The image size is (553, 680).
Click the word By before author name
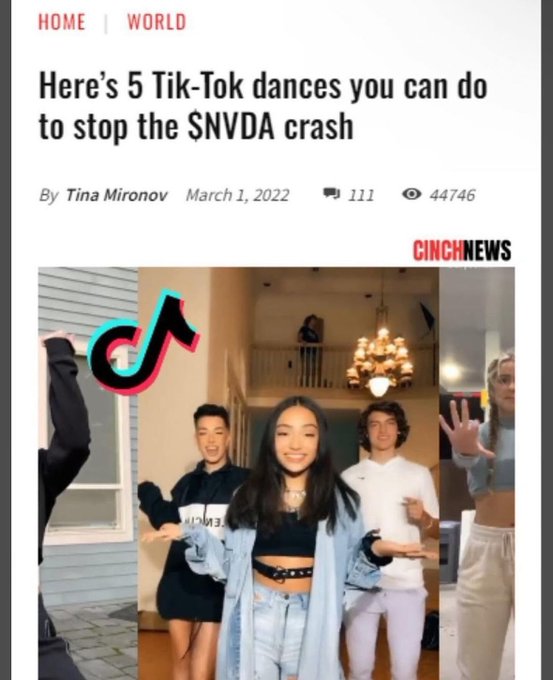tap(48, 196)
